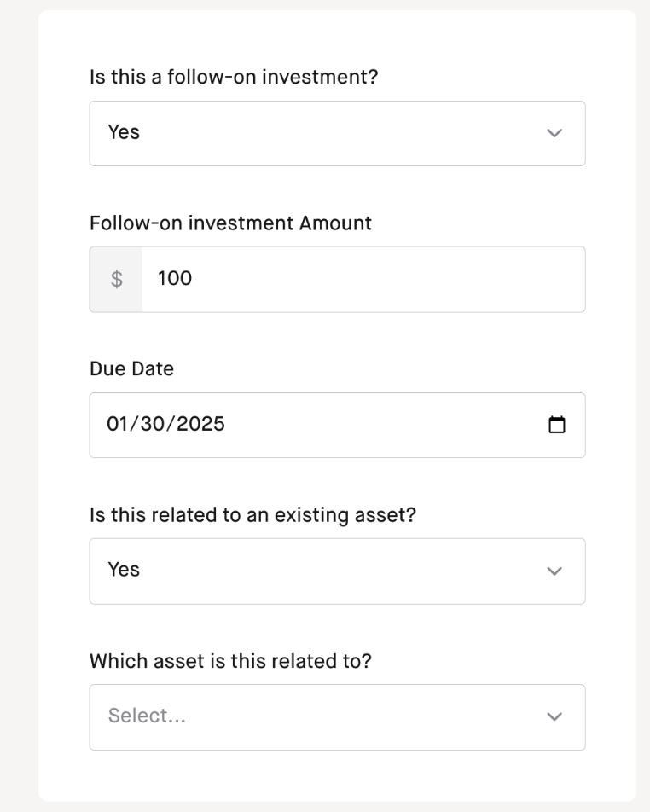Click the 'Which asset is this related to?' label
Image resolution: width=650 pixels, height=812 pixels.
click(230, 661)
